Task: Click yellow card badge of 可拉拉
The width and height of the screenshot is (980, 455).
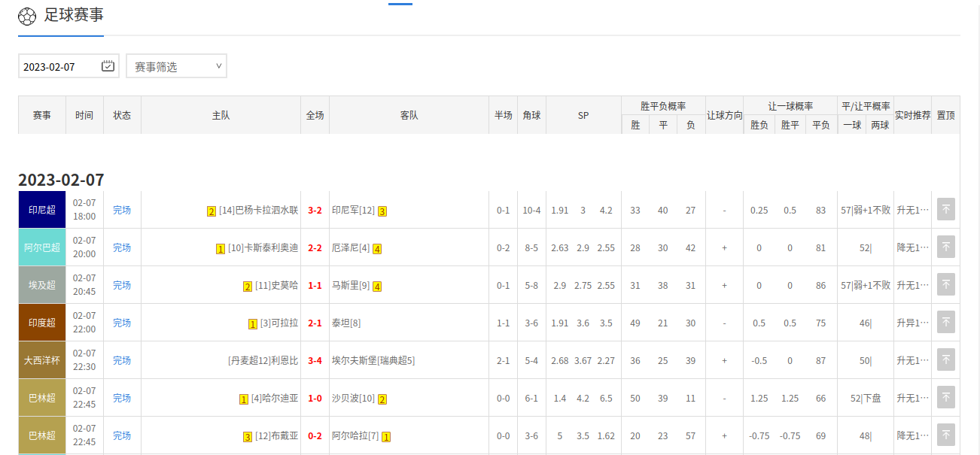Action: (253, 324)
